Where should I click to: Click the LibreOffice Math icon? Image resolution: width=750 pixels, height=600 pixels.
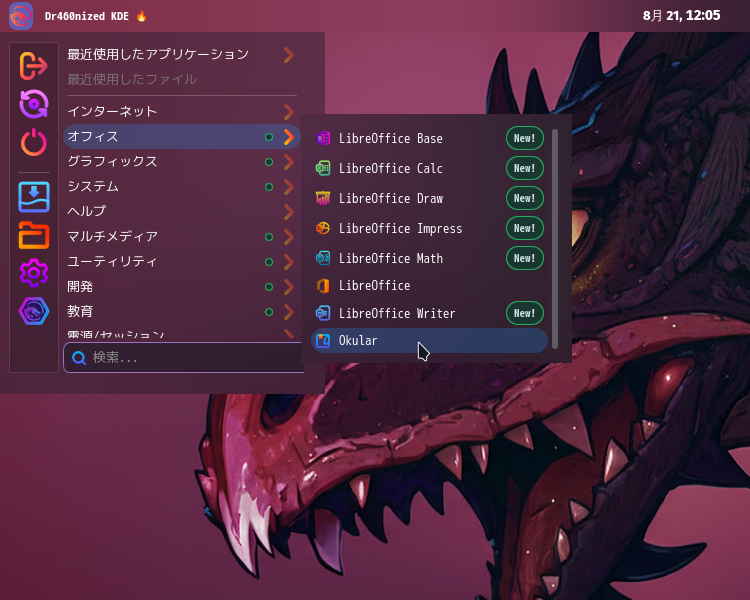point(323,258)
